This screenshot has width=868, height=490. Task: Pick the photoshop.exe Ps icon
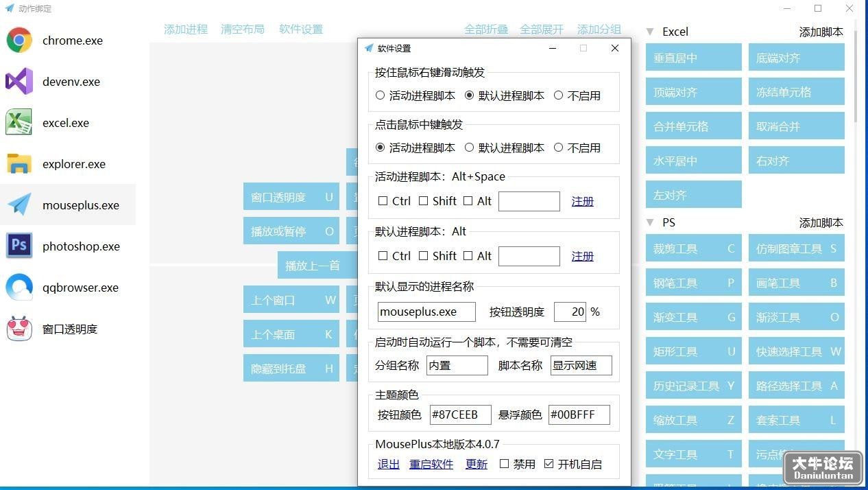click(x=19, y=246)
